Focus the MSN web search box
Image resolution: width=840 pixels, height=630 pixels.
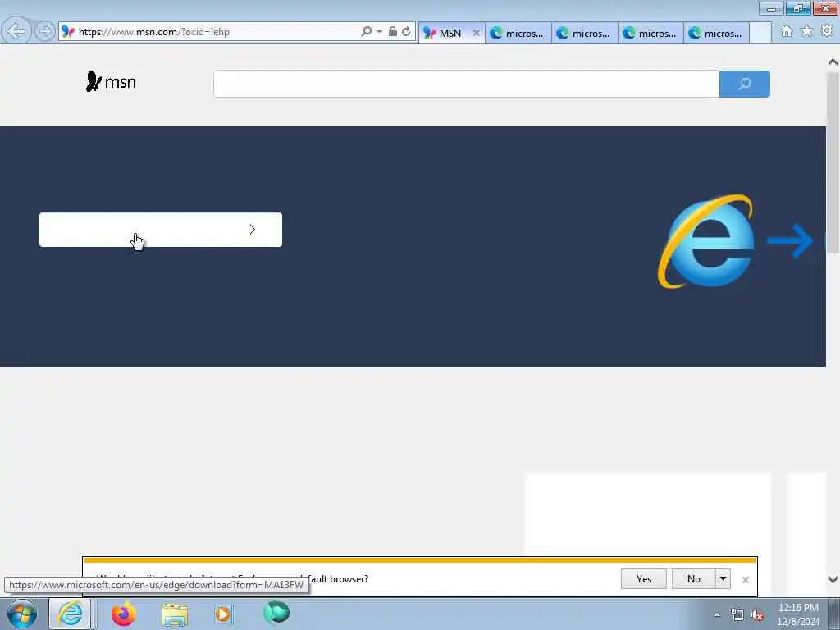[x=466, y=84]
